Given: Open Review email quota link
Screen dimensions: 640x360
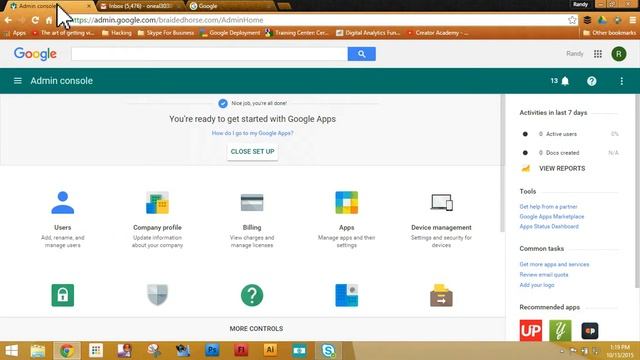Looking at the screenshot, I should pos(544,274).
